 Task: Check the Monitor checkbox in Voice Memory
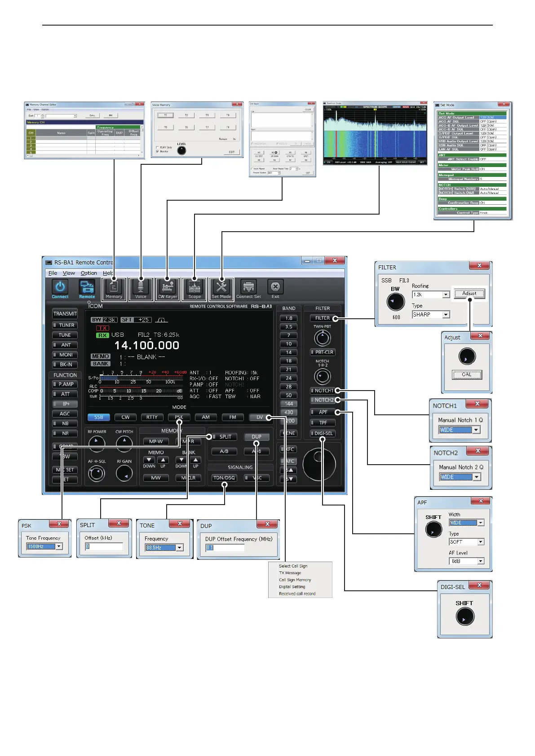coord(157,151)
